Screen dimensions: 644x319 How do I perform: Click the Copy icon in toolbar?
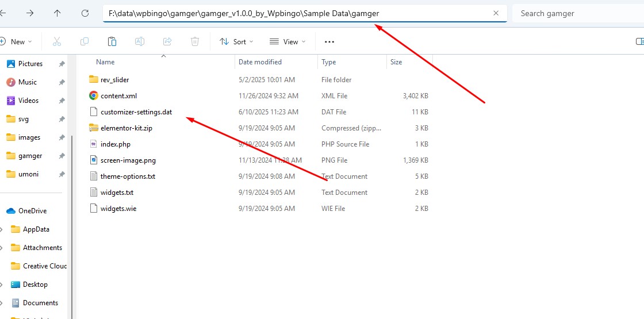(x=85, y=41)
